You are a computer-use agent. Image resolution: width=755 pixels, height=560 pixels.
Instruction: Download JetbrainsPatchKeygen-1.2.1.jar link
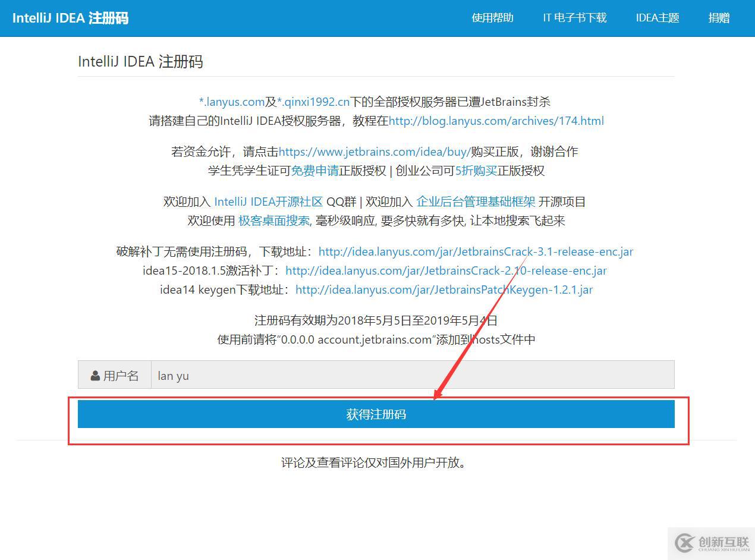pyautogui.click(x=444, y=290)
